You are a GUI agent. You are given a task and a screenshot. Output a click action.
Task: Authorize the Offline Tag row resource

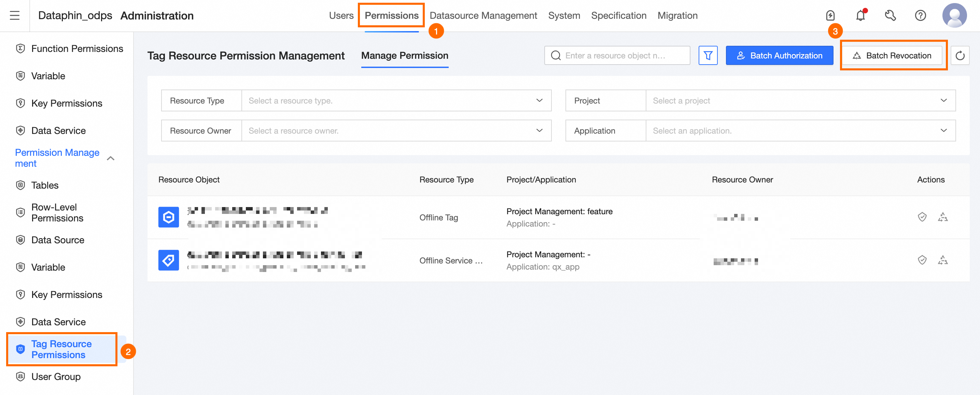coord(922,217)
